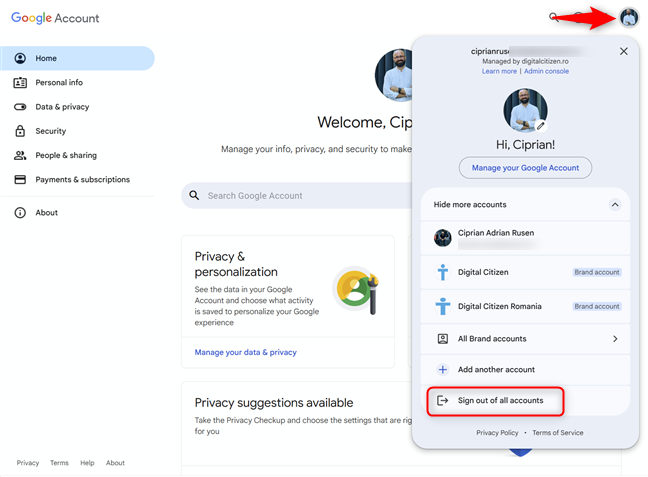The width and height of the screenshot is (648, 477).
Task: Click the profile avatar in top-right corner
Action: [x=628, y=17]
